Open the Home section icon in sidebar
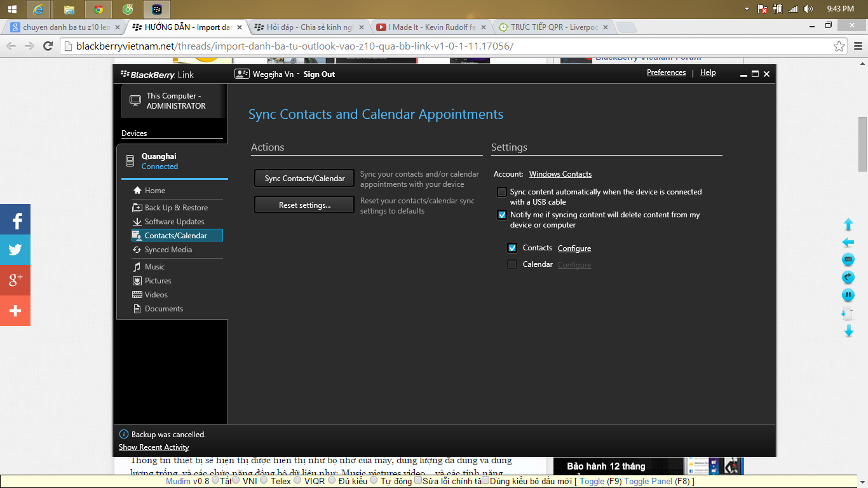This screenshot has height=488, width=868. point(137,191)
